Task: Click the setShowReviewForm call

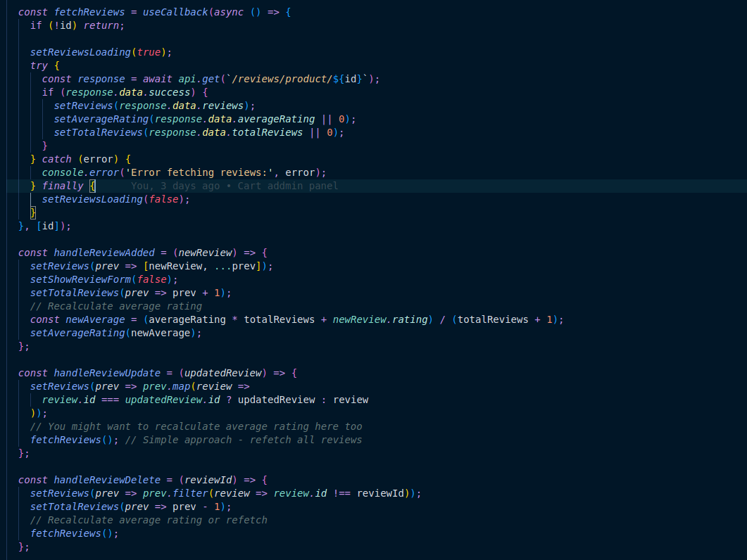Action: point(80,279)
